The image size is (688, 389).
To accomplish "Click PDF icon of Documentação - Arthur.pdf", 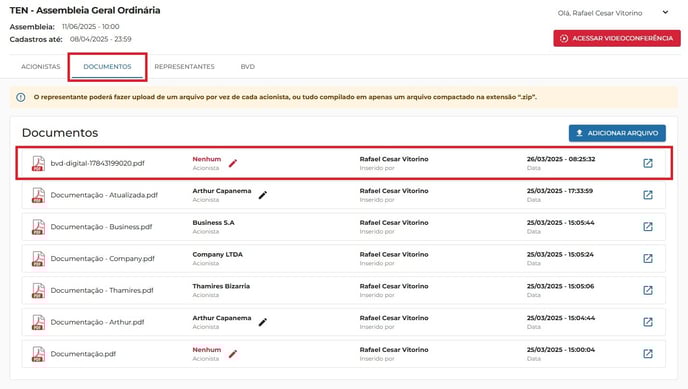I will [38, 322].
